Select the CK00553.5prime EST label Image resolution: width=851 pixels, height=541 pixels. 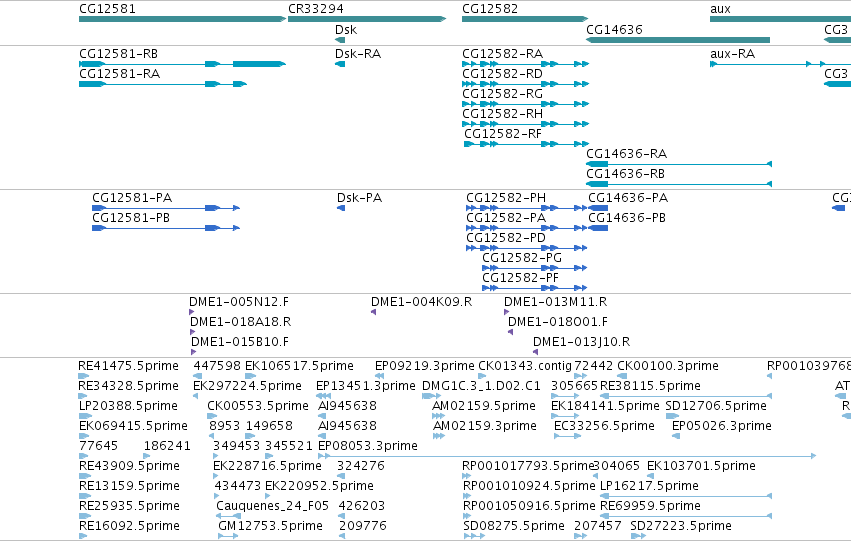(x=258, y=406)
